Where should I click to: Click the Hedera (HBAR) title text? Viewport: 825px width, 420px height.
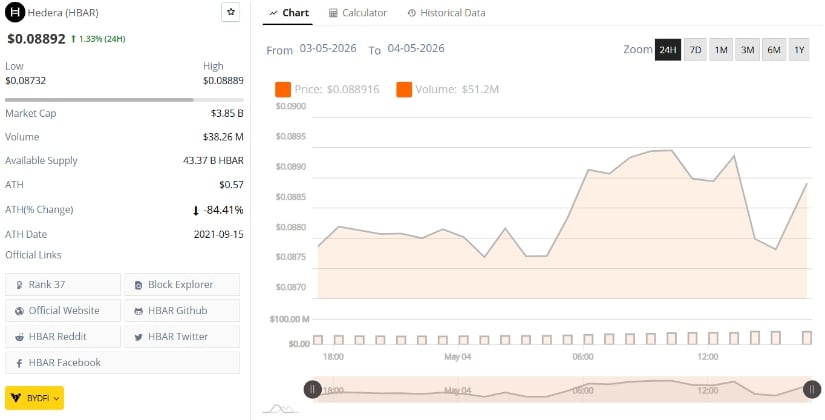63,13
